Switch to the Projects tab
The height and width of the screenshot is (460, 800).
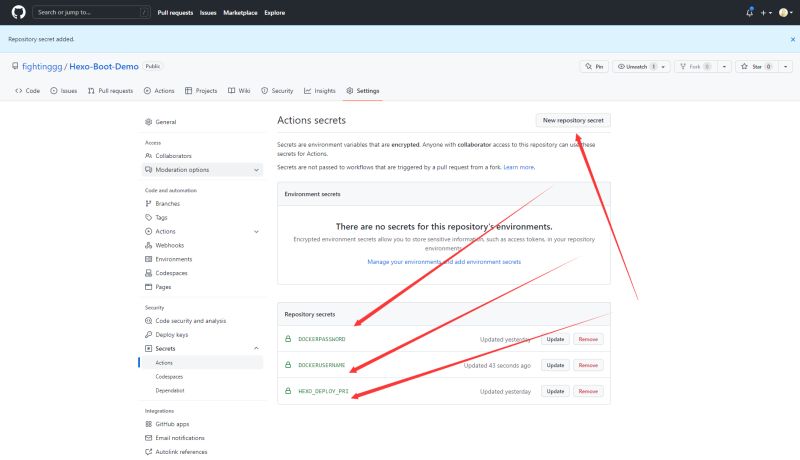point(201,91)
